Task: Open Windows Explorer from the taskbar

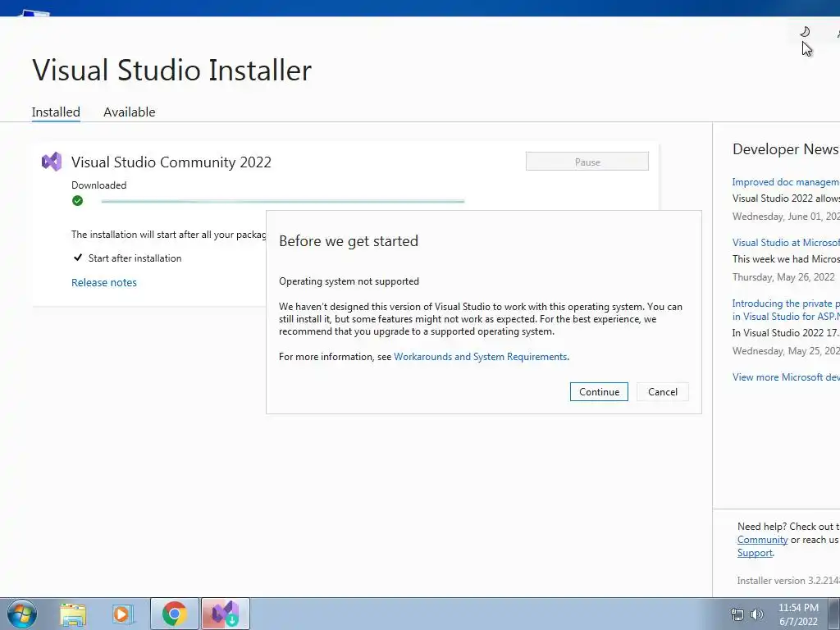Action: 73,614
